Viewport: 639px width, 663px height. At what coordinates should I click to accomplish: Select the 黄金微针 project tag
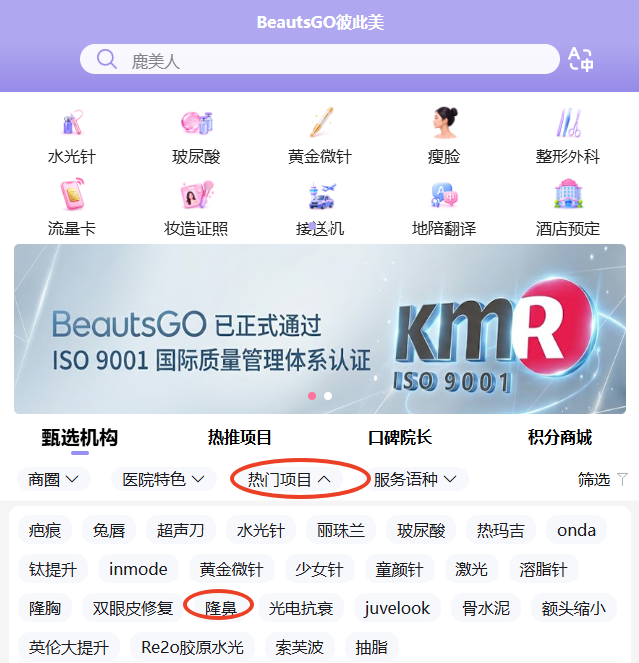coord(231,569)
